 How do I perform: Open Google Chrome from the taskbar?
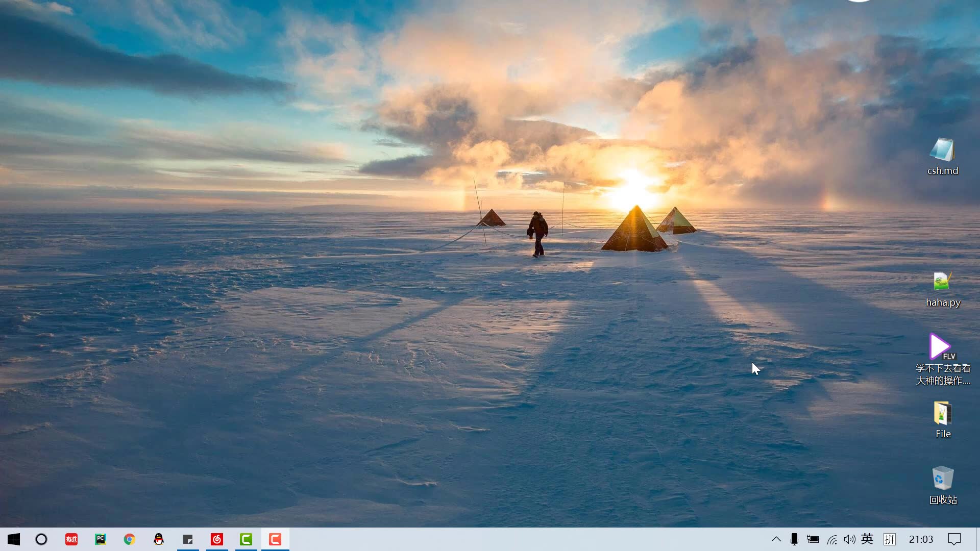[x=129, y=539]
